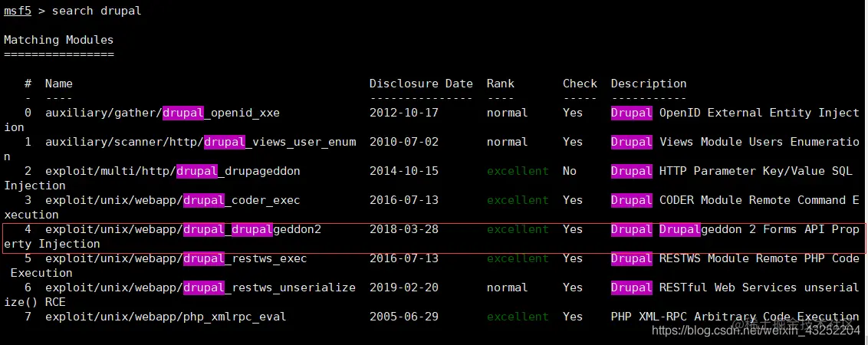Screen dimensions: 868x345
Task: Click disclosure date 2010-07-02
Action: point(404,142)
